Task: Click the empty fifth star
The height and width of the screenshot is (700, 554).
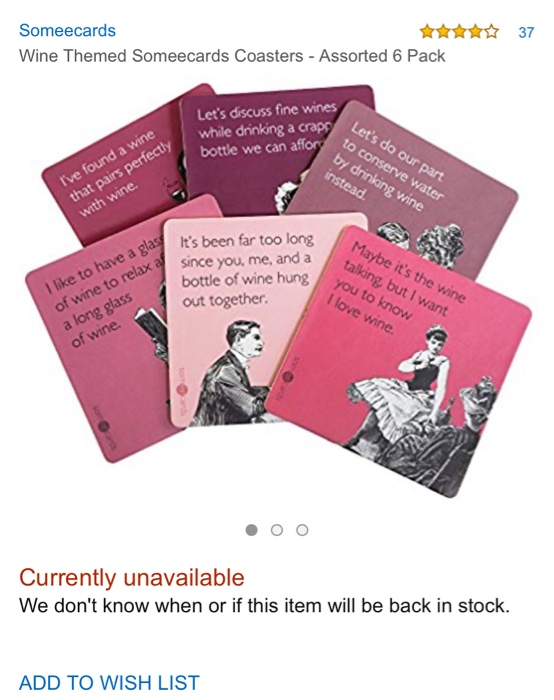Action: pyautogui.click(x=491, y=32)
